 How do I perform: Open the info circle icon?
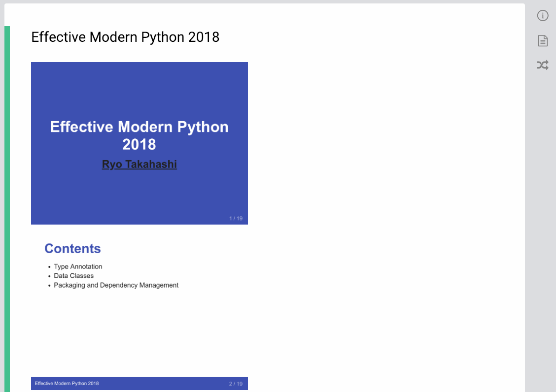(x=543, y=16)
